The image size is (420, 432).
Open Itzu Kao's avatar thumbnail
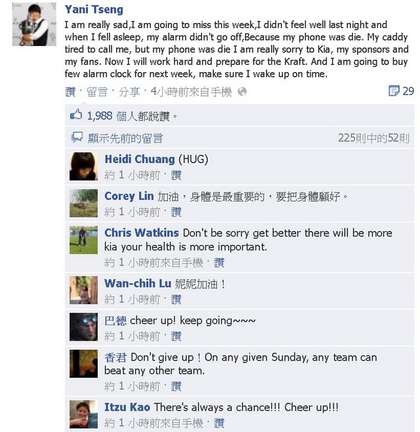84,414
